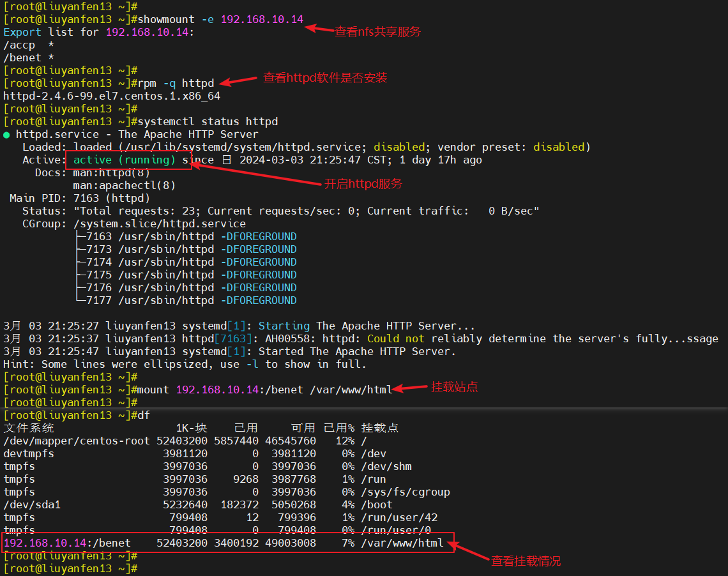Click the annotation 查看httpd软件是否安装
The height and width of the screenshot is (576, 728).
pos(325,78)
